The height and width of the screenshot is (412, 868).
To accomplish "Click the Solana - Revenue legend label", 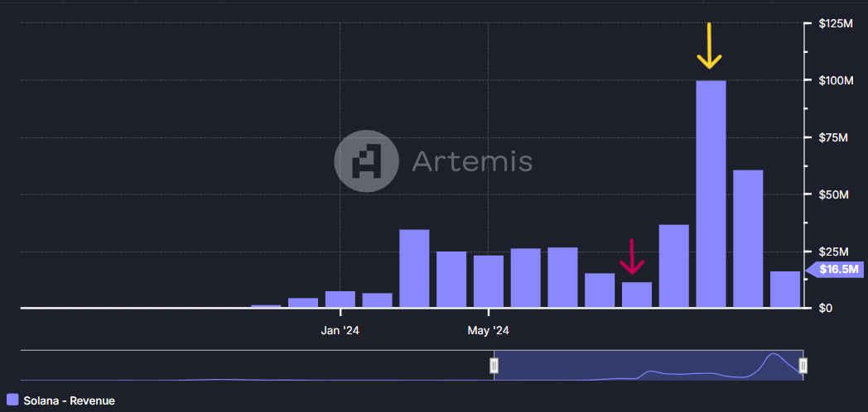I will click(69, 400).
